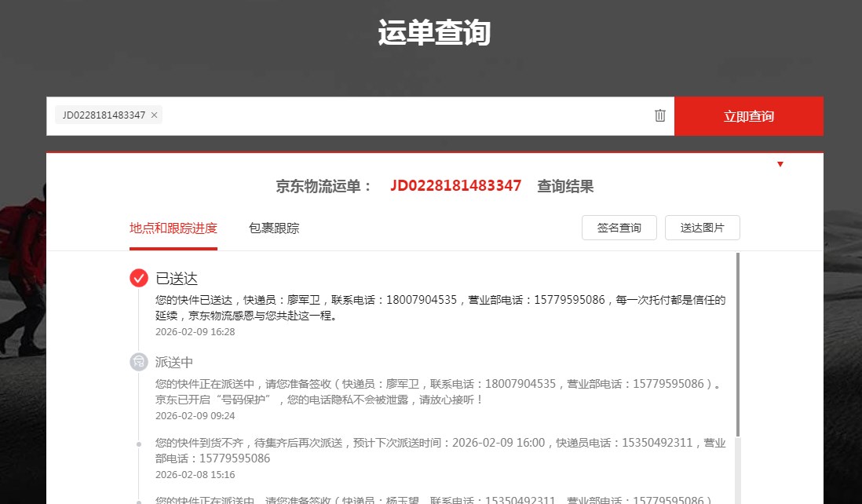The image size is (862, 504).
Task: Click the red waybill number in results header
Action: point(455,186)
